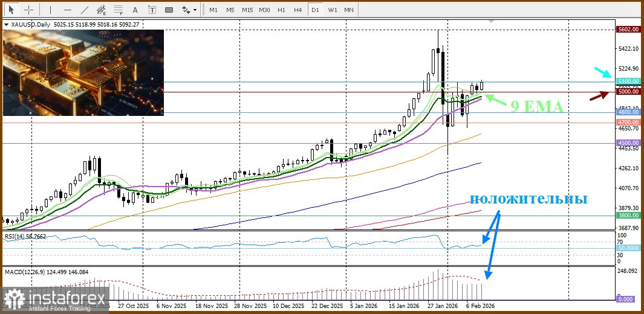Viewport: 644px width, 314px height.
Task: Choose the Vertical Line drawing tool
Action: point(51,10)
